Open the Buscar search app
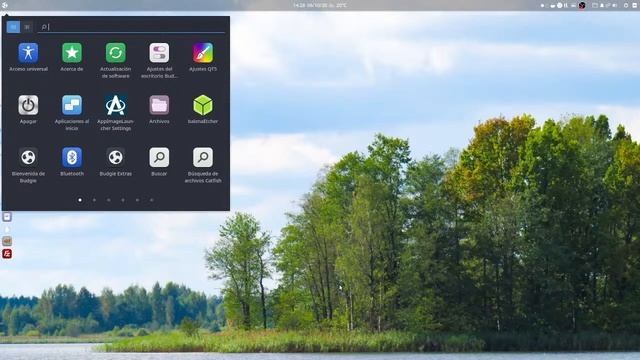Viewport: 640px width, 360px height. [x=159, y=162]
